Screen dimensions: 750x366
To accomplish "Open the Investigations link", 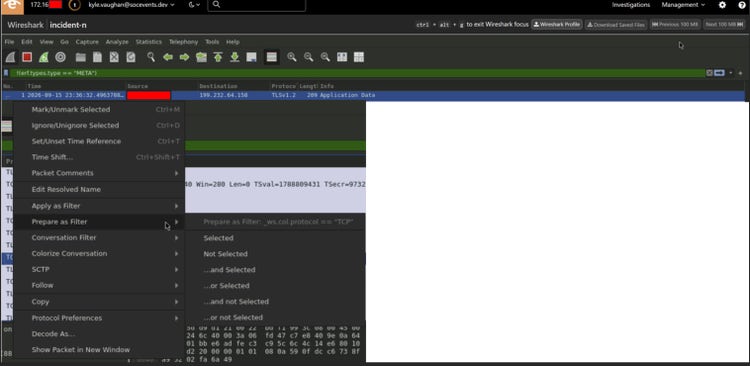I will tap(631, 5).
